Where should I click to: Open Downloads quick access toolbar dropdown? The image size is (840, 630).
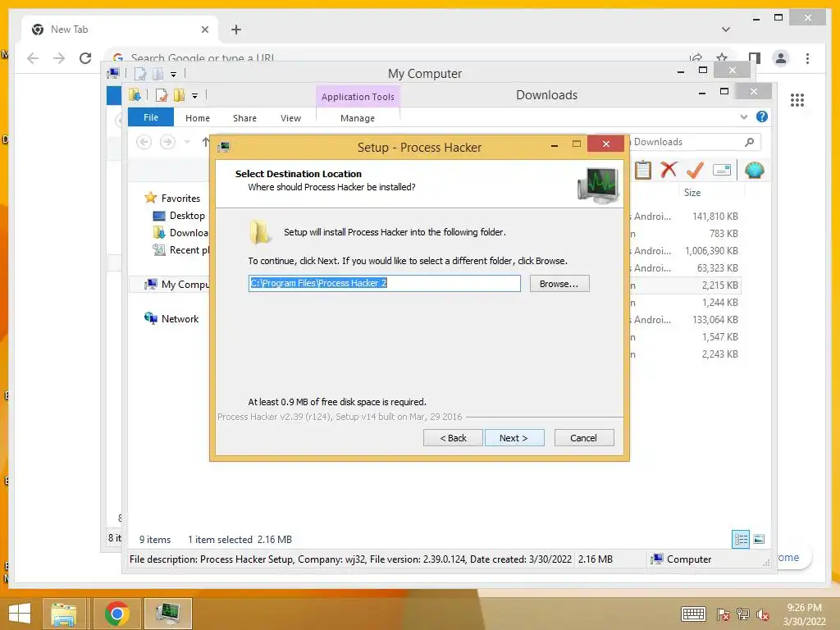tap(195, 96)
